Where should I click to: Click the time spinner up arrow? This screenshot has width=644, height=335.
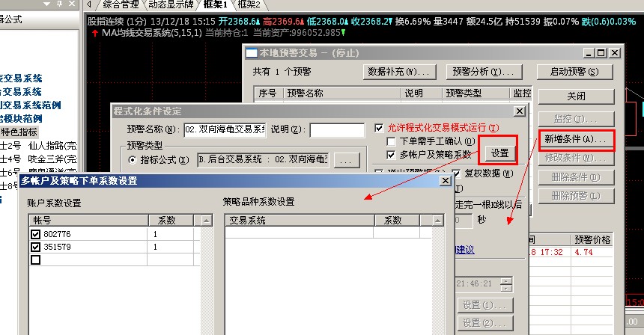tap(507, 281)
